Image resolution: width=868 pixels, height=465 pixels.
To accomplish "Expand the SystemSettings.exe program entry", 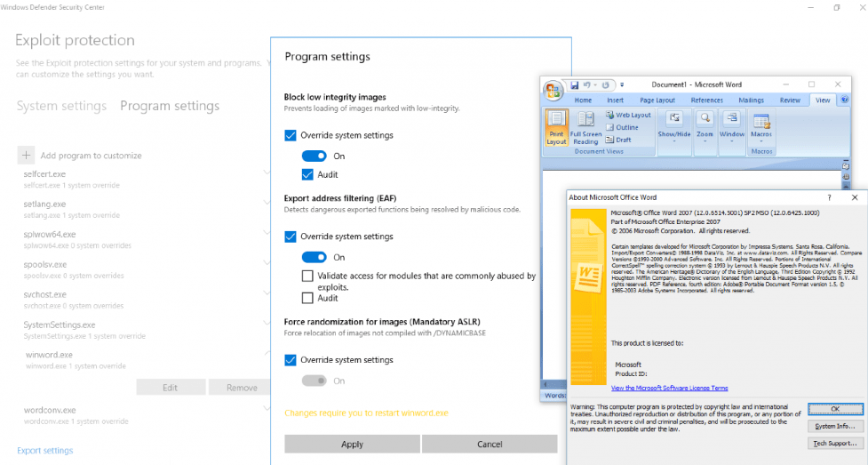I will coord(267,323).
